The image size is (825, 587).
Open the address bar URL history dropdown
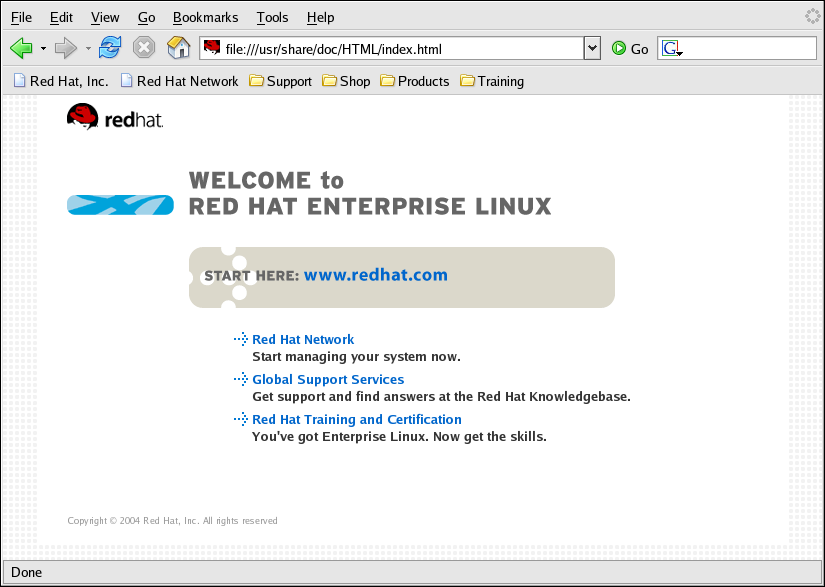592,48
